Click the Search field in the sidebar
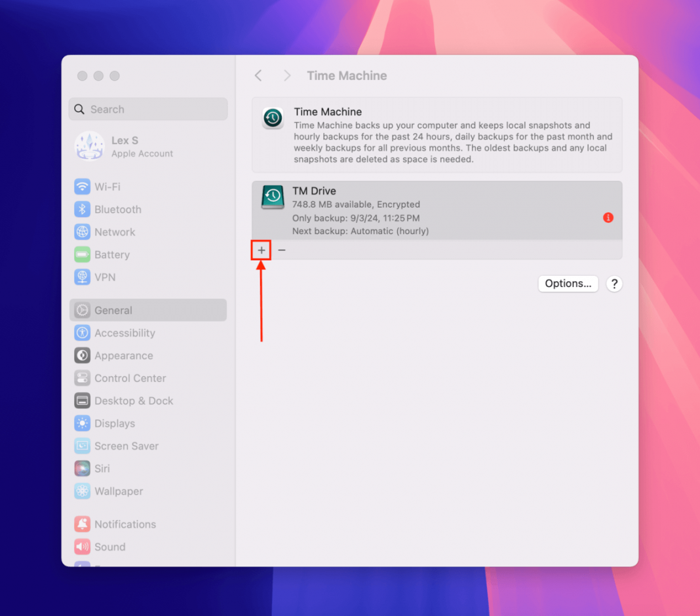 coord(147,109)
